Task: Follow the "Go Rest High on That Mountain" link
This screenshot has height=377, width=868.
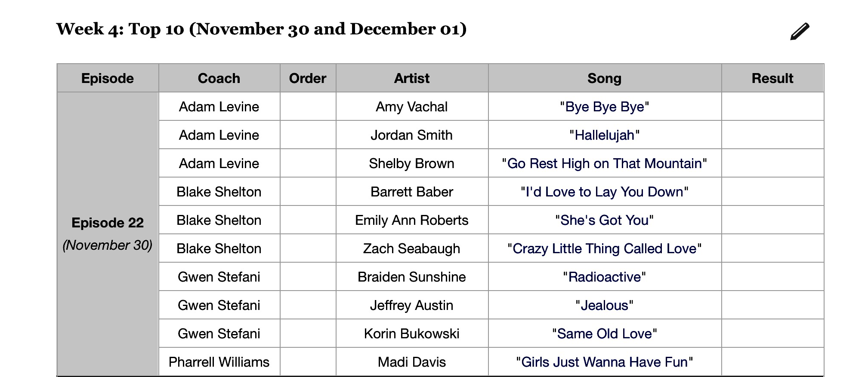Action: pos(604,163)
